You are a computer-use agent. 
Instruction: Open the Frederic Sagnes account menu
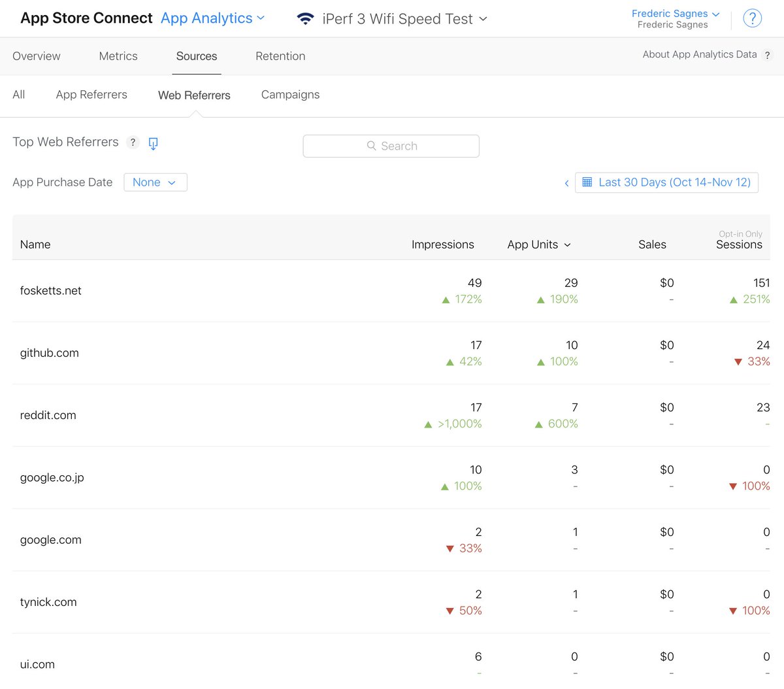(676, 14)
